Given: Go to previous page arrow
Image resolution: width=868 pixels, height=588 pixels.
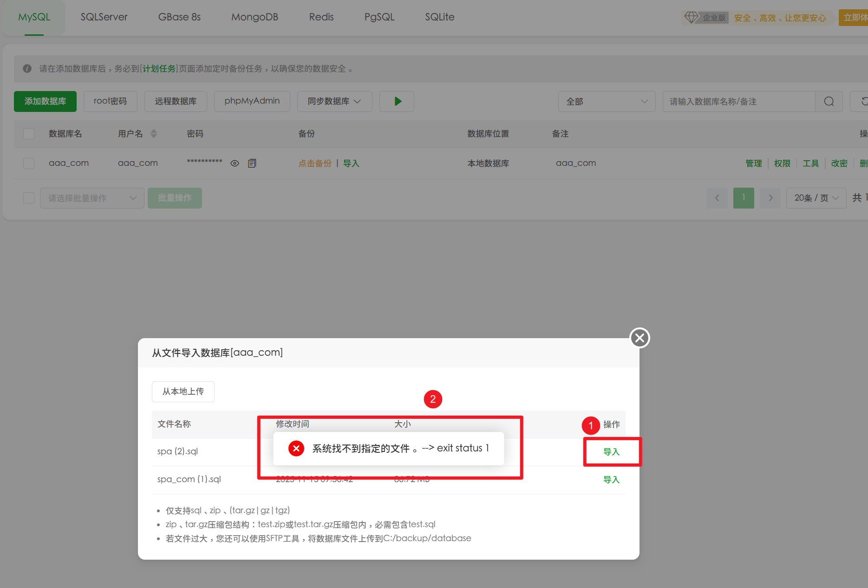Looking at the screenshot, I should [x=717, y=198].
